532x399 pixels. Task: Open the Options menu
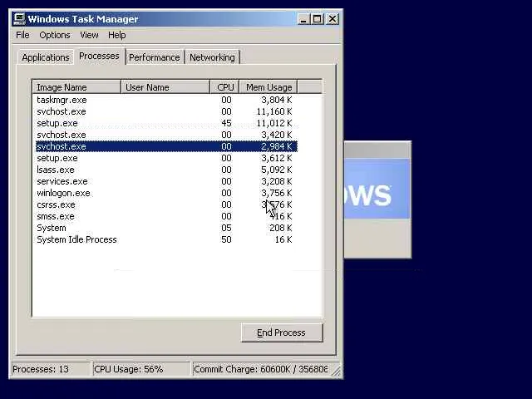click(x=55, y=35)
